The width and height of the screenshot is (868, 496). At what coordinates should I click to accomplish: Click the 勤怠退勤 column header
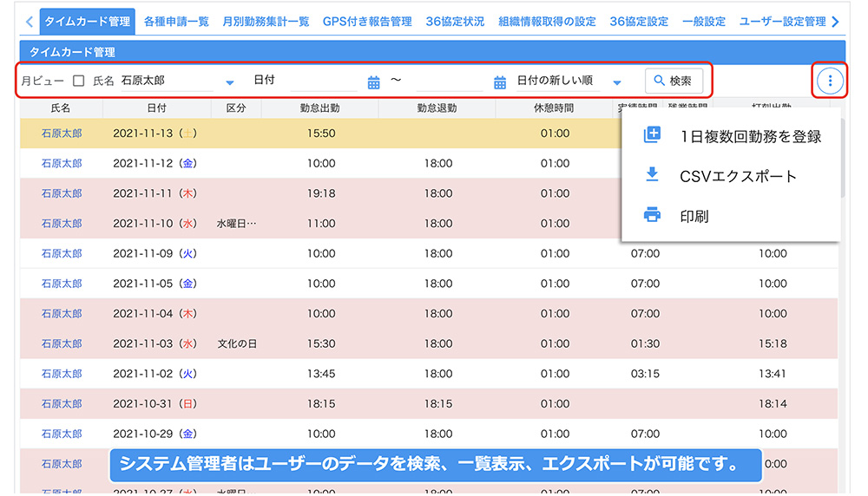437,108
